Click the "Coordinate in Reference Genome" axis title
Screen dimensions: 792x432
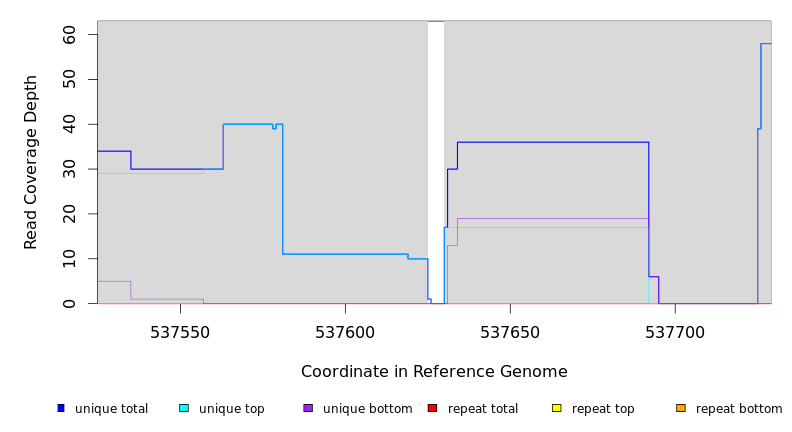coord(434,372)
